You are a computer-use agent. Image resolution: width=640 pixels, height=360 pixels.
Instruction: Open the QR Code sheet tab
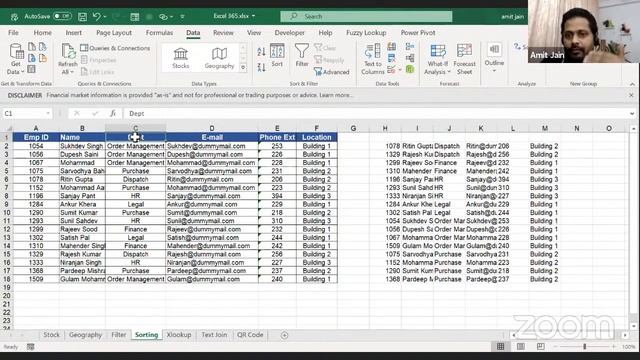[x=250, y=335]
